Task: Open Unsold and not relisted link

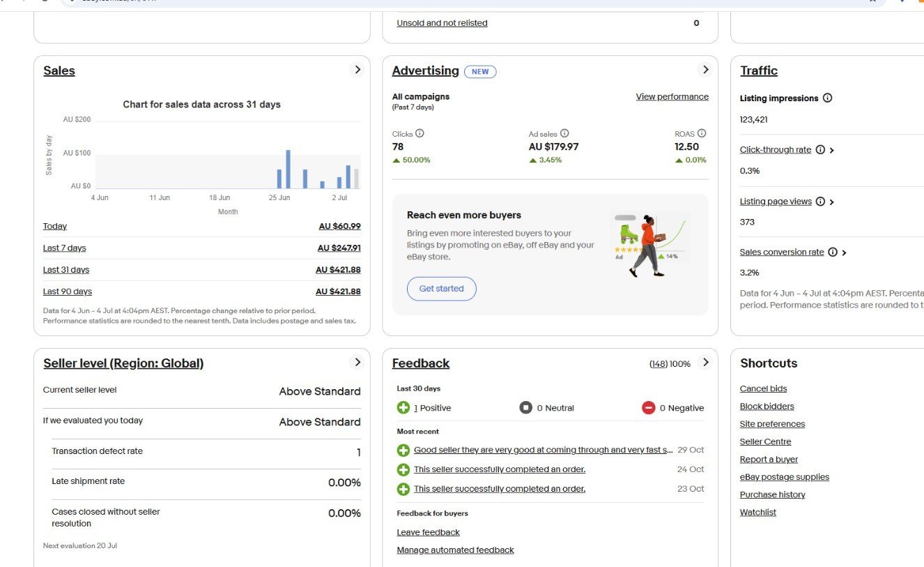Action: (x=442, y=23)
